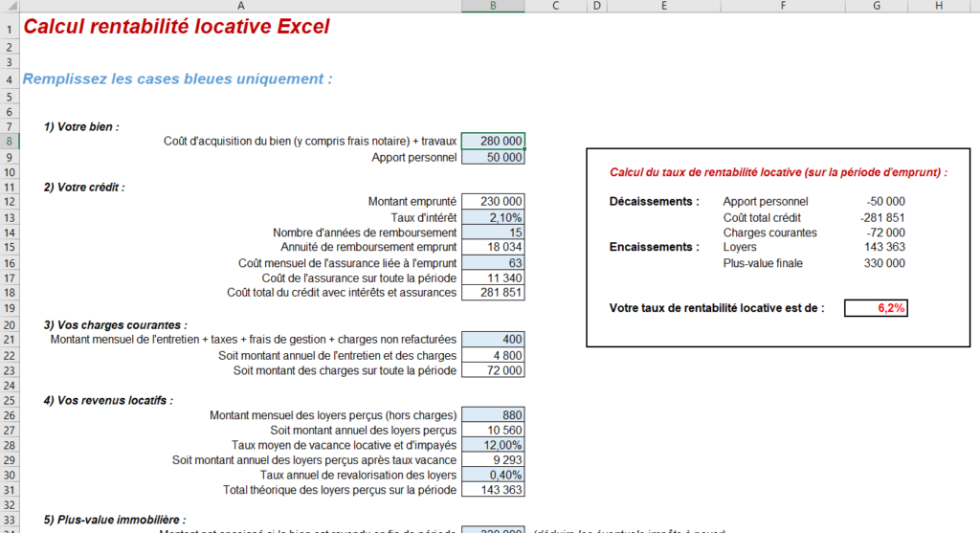980x533 pixels.
Task: Click 'Remplissez les cases bleues uniquement' text
Action: click(x=177, y=78)
